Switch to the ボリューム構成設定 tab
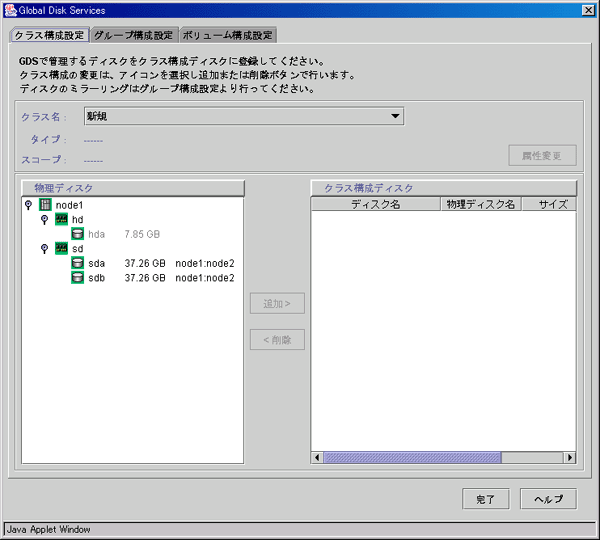Viewport: 600px width, 540px height. click(x=228, y=35)
